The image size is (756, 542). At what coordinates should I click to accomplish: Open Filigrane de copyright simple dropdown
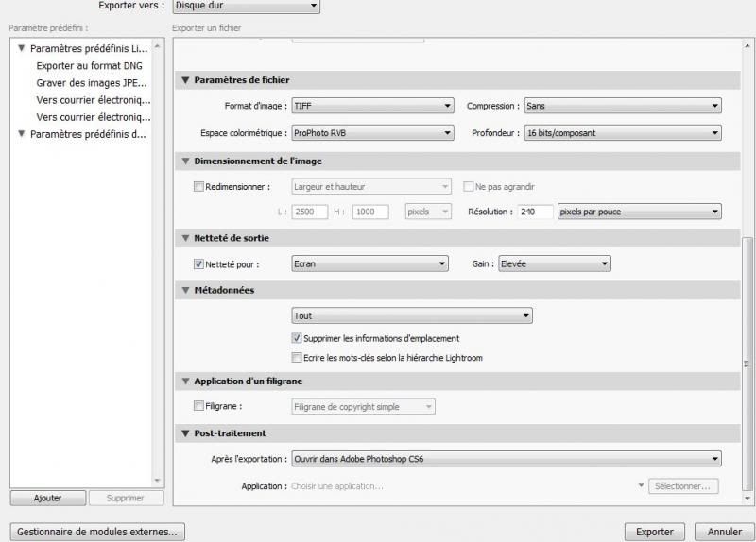tap(363, 407)
